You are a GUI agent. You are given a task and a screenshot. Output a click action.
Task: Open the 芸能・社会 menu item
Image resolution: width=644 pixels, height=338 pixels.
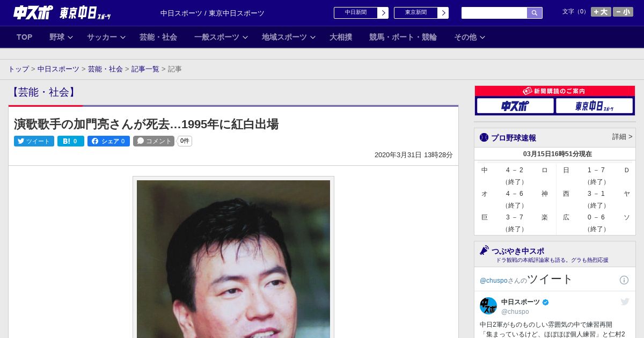pos(158,37)
